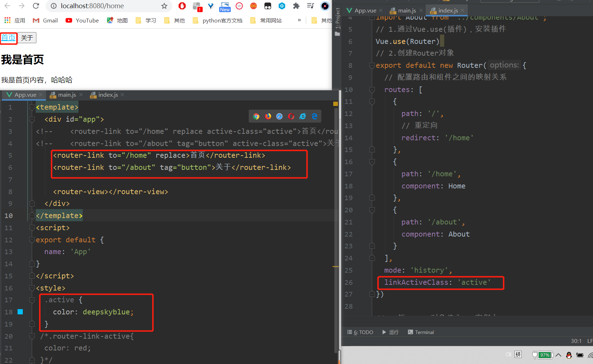The image size is (593, 364).
Task: Switch the CH language indicator
Action: (x=508, y=354)
